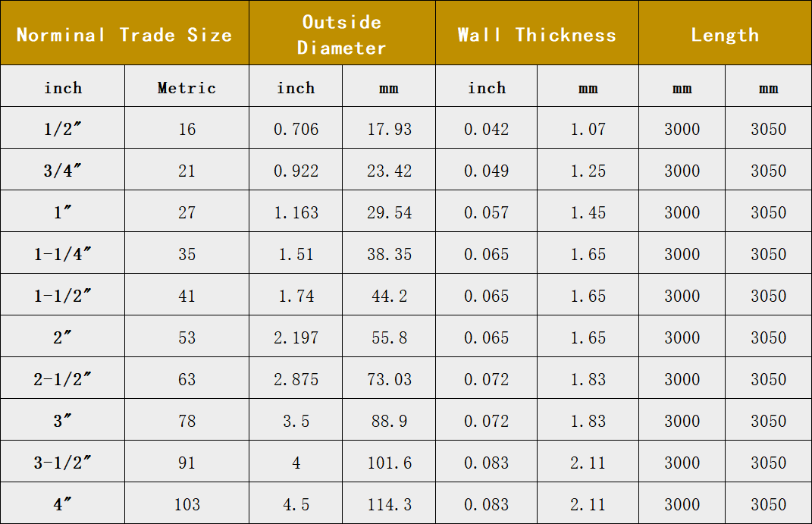
Task: Select metric size 78 cell
Action: point(187,421)
